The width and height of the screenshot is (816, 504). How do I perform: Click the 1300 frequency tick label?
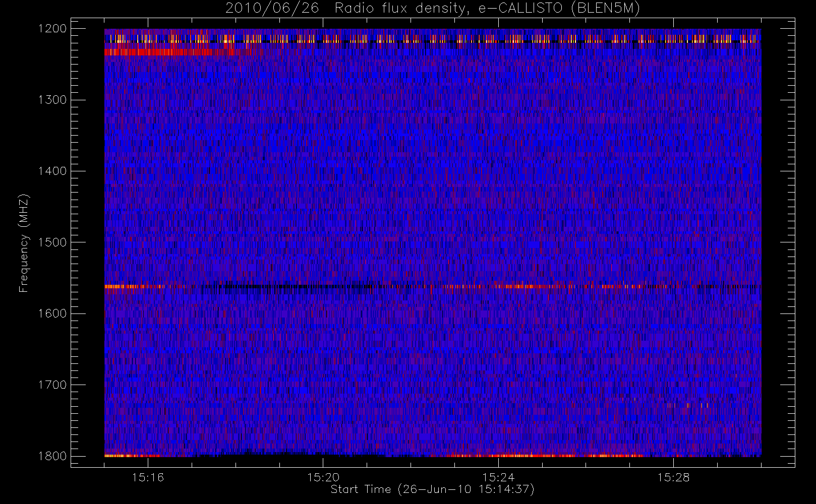(x=52, y=100)
